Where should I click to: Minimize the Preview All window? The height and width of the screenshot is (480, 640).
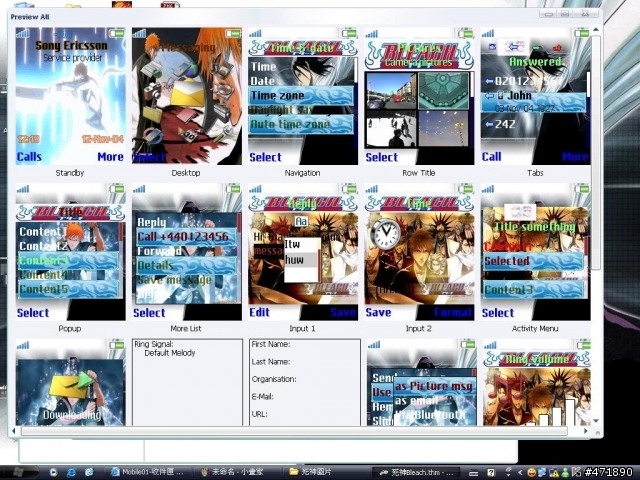pos(549,14)
